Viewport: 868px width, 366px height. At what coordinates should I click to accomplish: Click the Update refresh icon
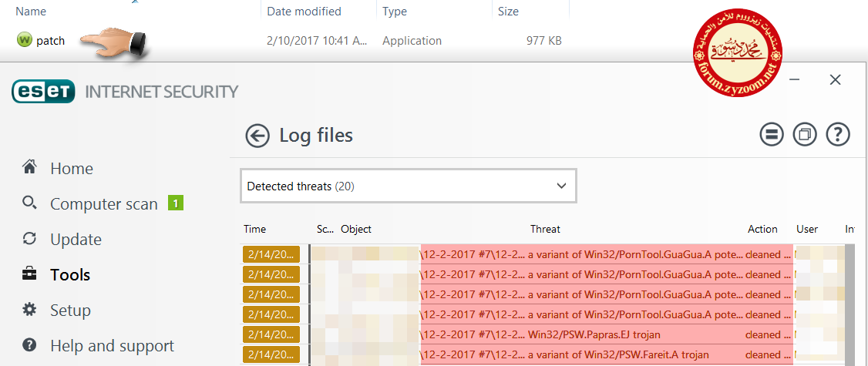[x=29, y=239]
